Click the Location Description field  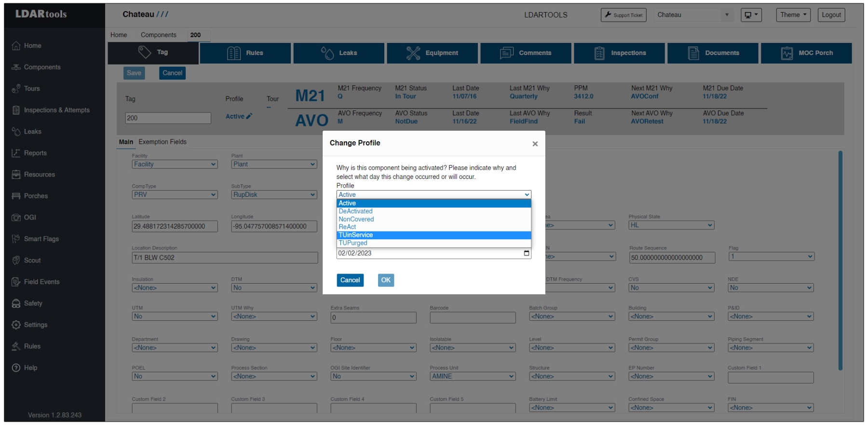[x=225, y=258]
